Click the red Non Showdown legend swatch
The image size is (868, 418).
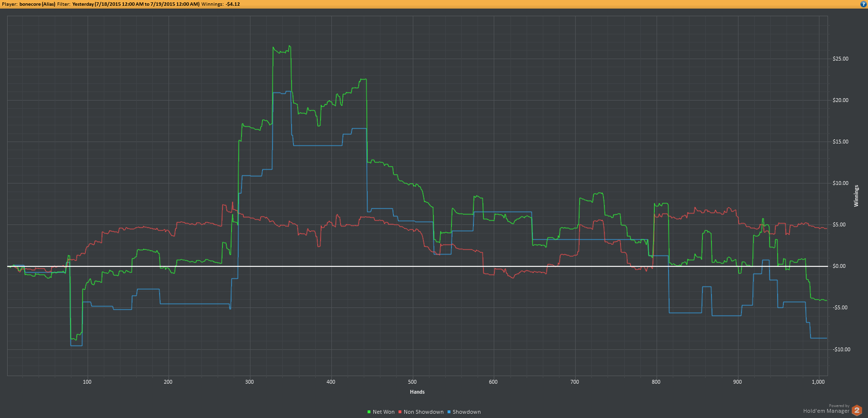pos(400,412)
